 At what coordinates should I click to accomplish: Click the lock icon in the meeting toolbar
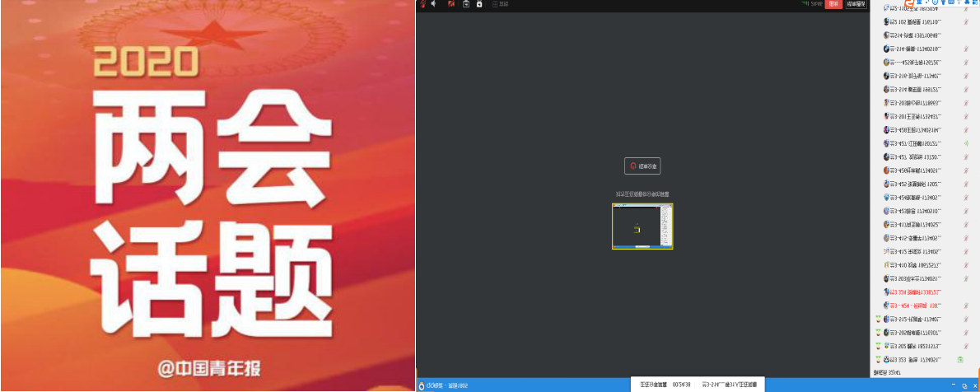pos(479,4)
